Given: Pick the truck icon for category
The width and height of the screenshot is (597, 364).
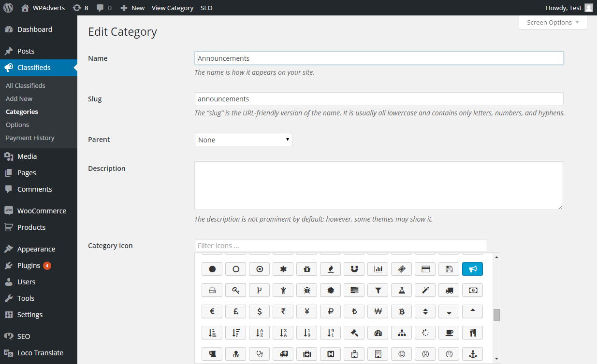Looking at the screenshot, I should 449,290.
